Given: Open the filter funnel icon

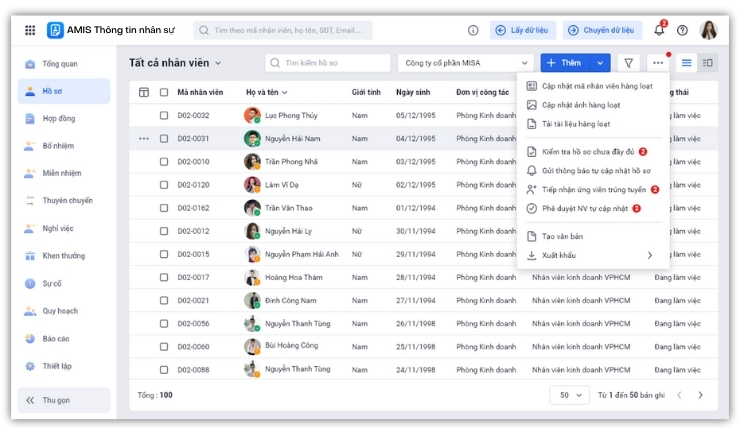Looking at the screenshot, I should coord(629,63).
